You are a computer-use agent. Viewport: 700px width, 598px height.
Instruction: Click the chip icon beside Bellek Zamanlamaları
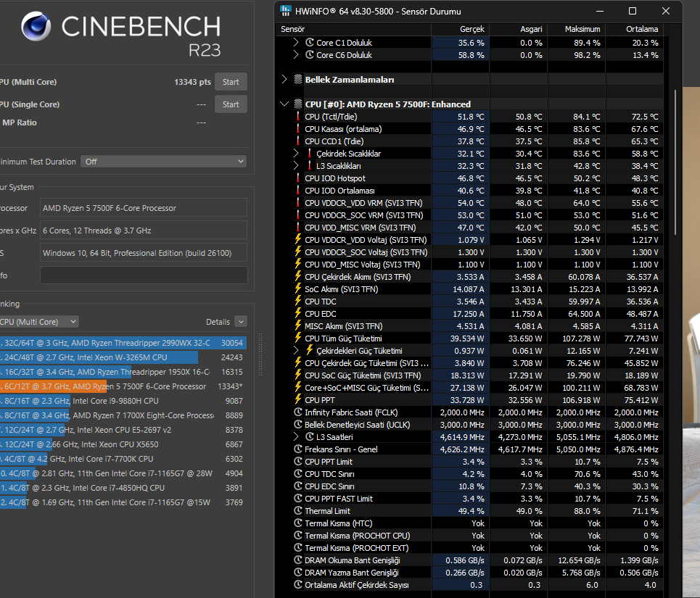298,80
